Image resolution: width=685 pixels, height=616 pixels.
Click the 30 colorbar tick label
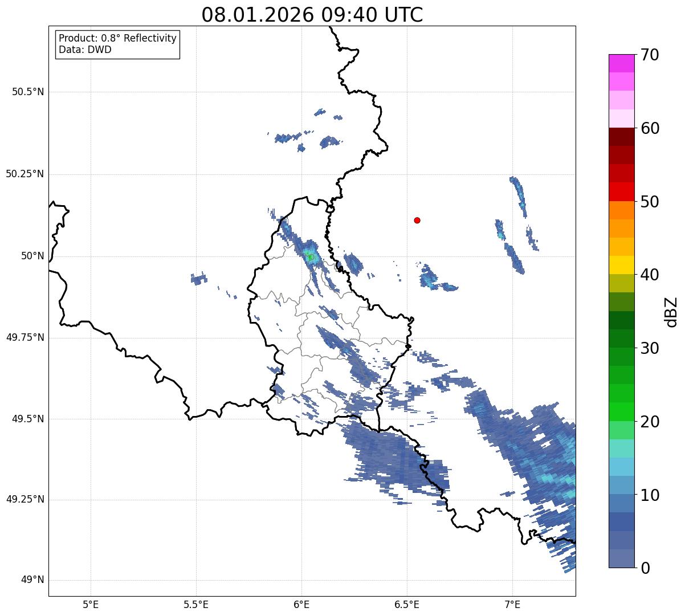pos(650,348)
